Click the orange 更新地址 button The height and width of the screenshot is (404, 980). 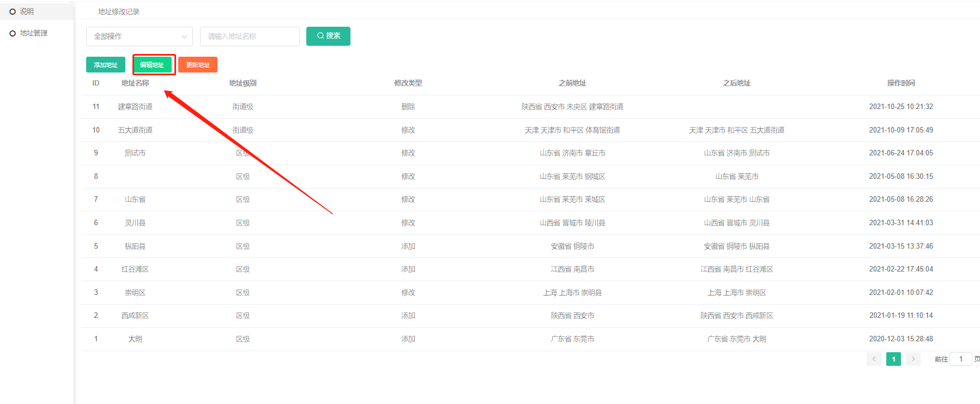coord(198,64)
